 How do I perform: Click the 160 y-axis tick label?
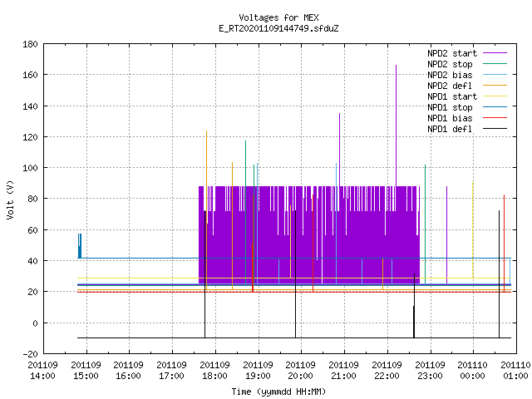click(x=30, y=75)
